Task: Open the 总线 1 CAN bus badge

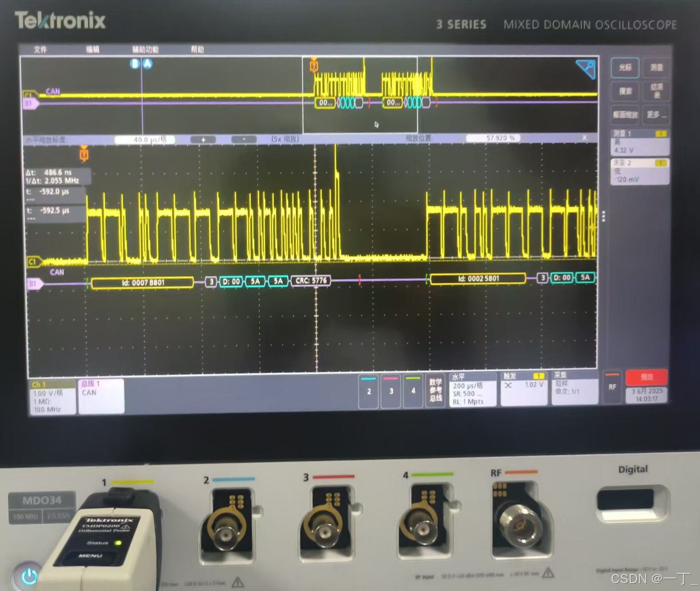Action: 101,396
